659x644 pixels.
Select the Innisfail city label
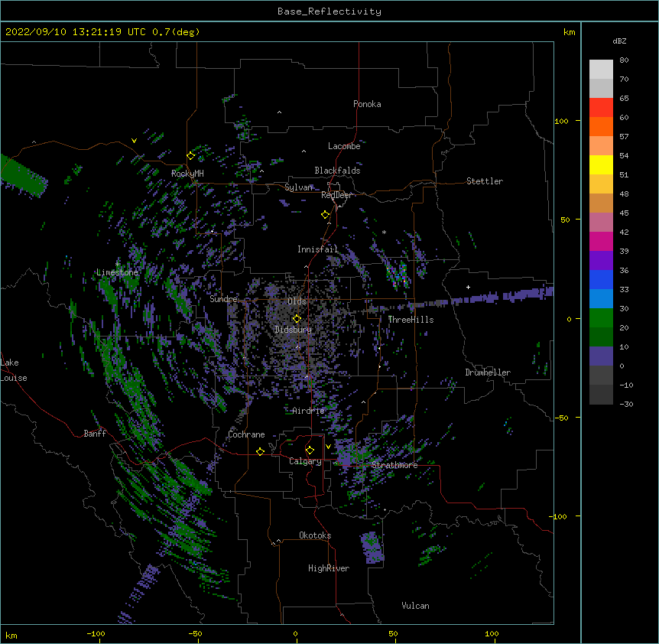point(317,249)
